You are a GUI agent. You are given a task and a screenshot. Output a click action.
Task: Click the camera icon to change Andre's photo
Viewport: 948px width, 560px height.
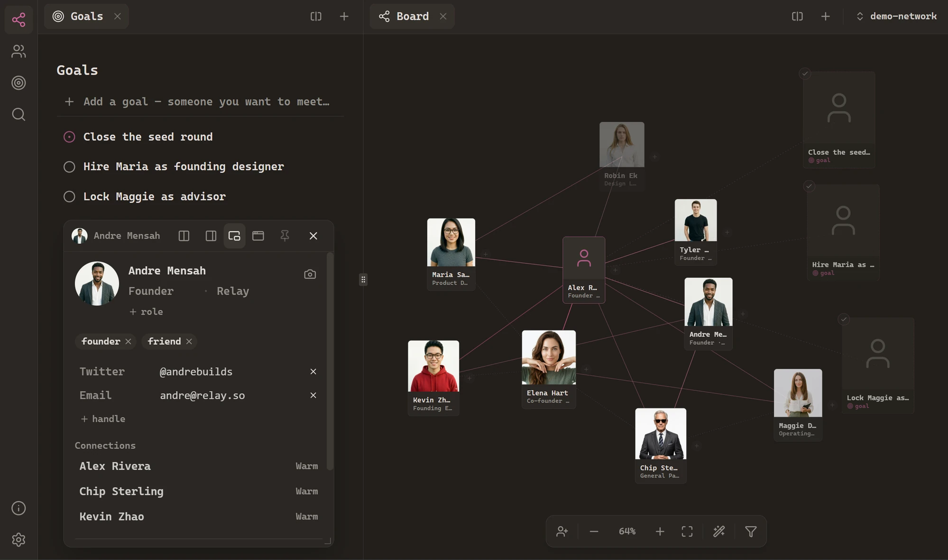(x=310, y=274)
